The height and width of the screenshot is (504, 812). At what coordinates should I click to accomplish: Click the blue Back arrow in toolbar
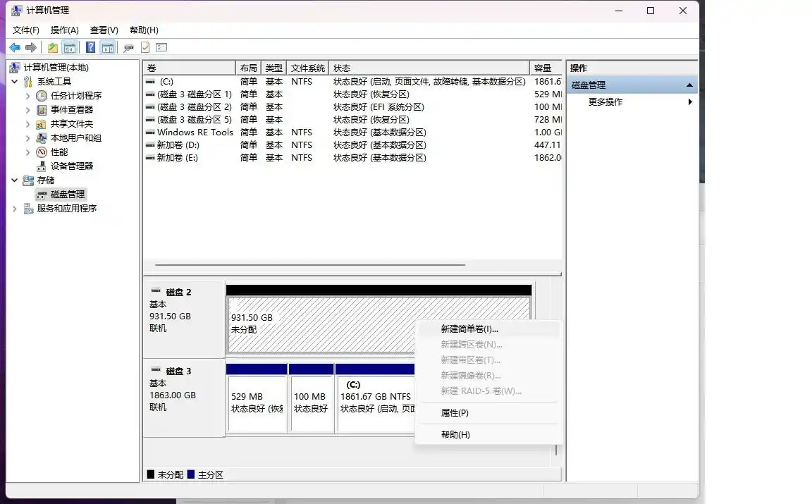click(15, 48)
